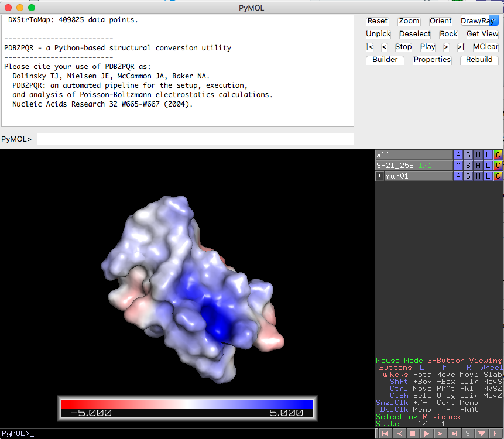Open the Builder panel
The height and width of the screenshot is (439, 504).
(x=385, y=60)
